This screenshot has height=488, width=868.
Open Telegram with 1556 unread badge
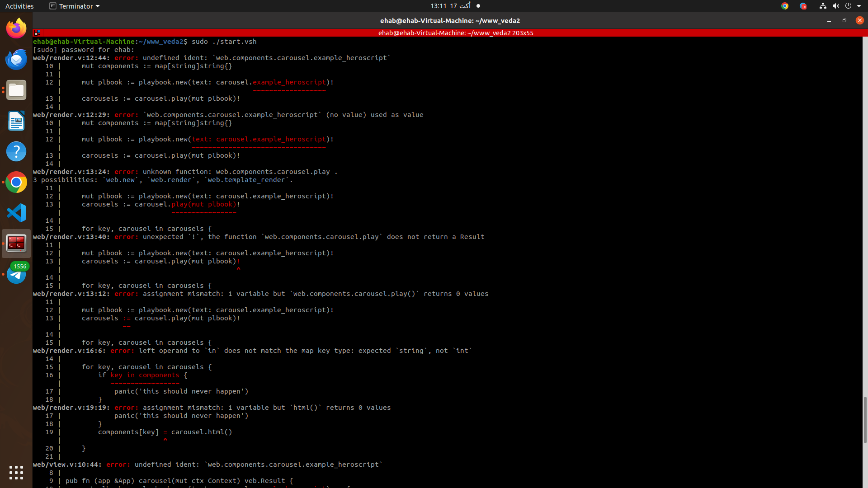16,274
